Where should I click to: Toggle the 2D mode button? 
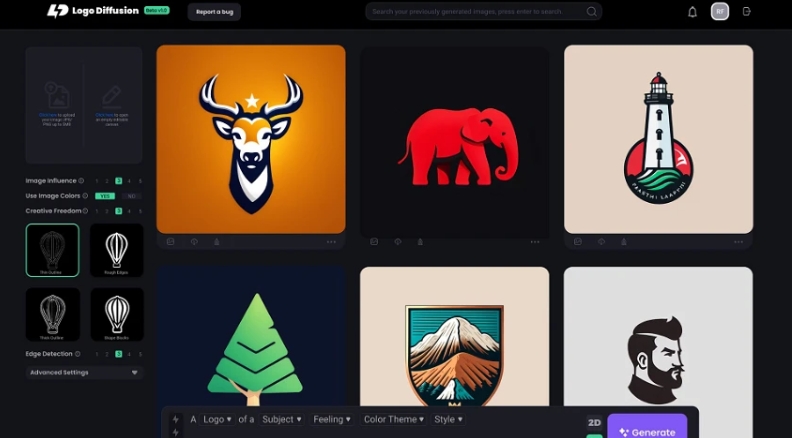pos(594,423)
